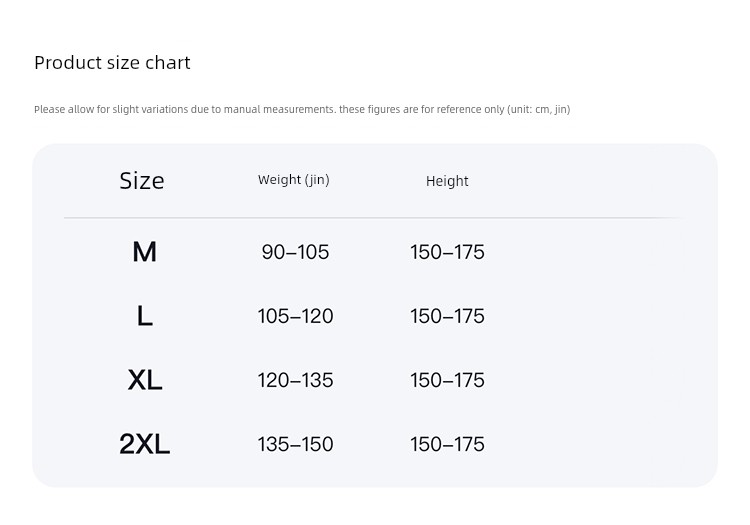Click '(unit: cm, jin)' in the note
The width and height of the screenshot is (750, 525).
(x=539, y=109)
